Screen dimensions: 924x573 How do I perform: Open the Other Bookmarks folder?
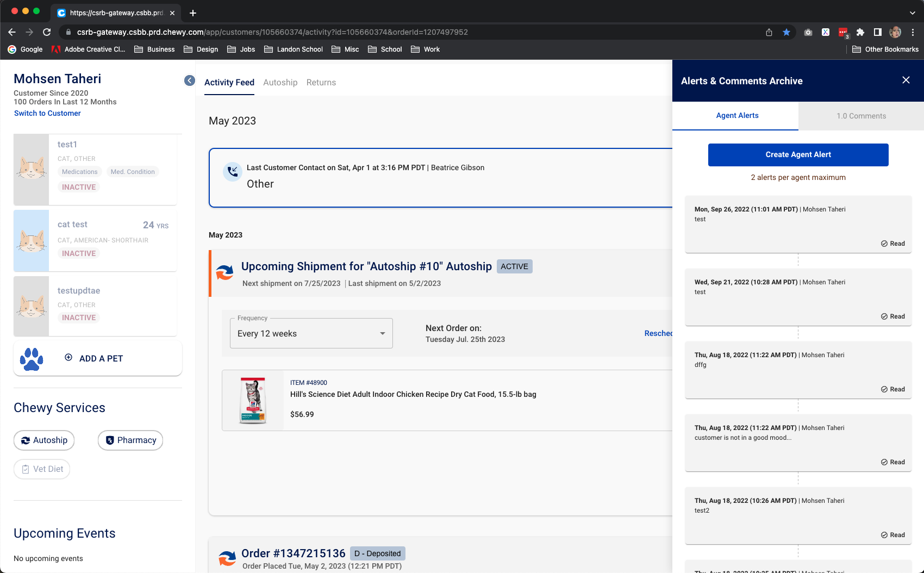(x=885, y=49)
